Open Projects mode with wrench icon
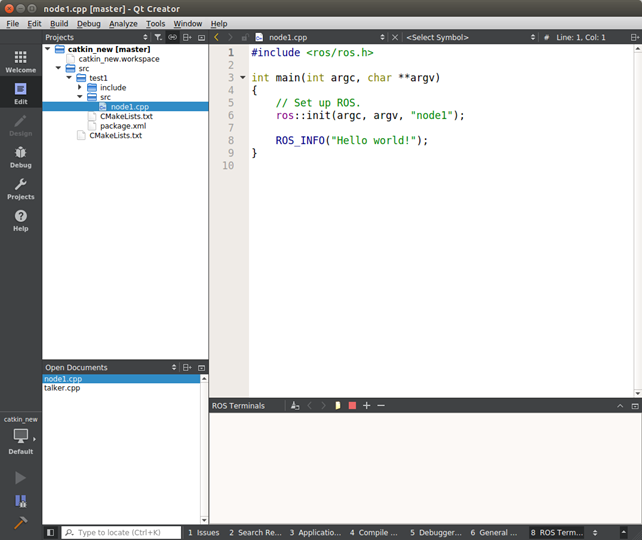 (x=20, y=189)
